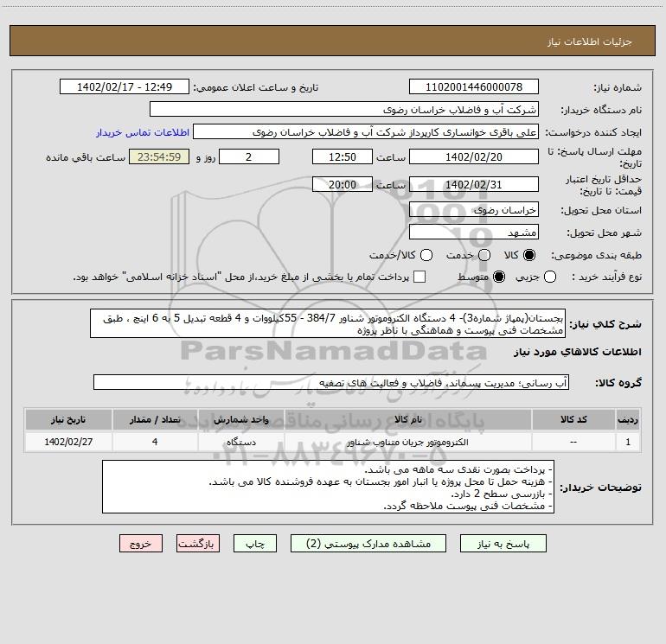Click the نام کالا column header
666x644 pixels.
click(407, 419)
